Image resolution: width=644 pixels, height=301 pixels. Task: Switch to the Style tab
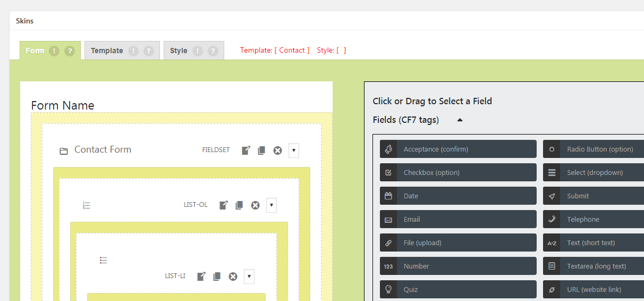179,51
